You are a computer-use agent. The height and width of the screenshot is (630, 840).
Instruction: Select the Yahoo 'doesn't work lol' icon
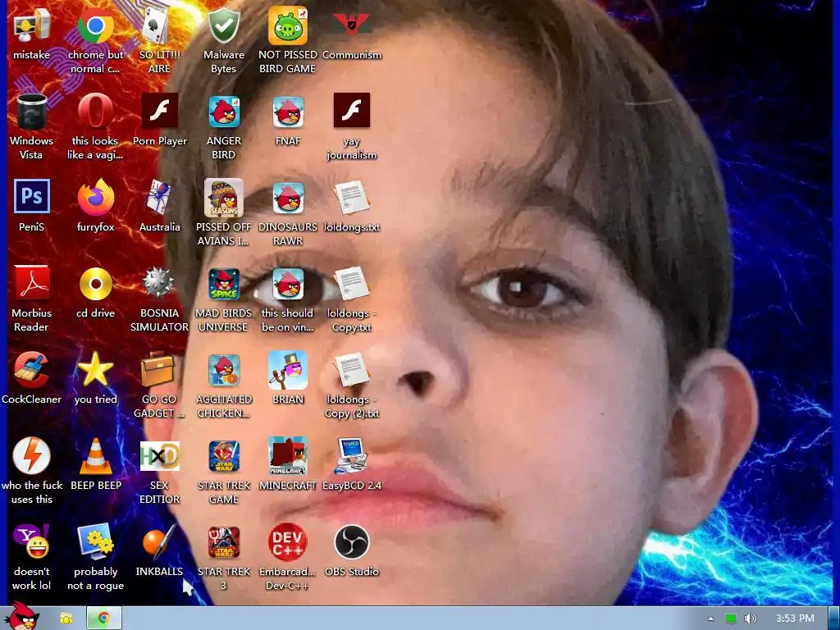[x=32, y=541]
